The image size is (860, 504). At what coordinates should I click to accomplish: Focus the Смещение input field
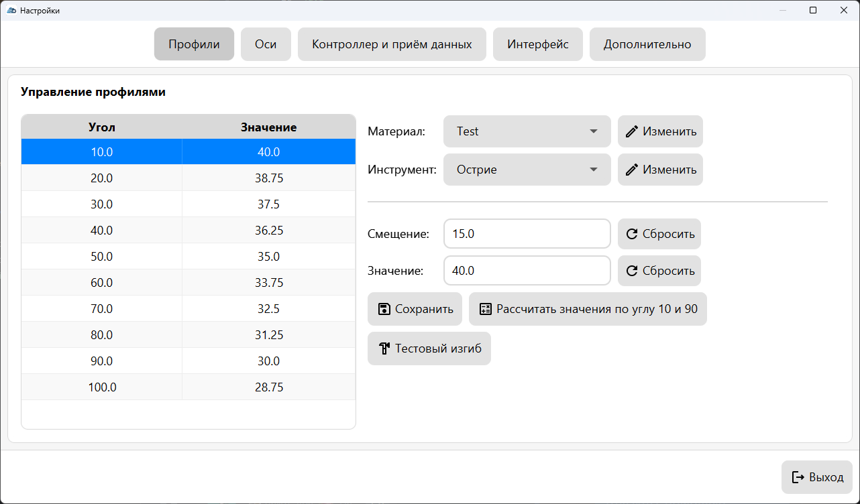coord(527,234)
